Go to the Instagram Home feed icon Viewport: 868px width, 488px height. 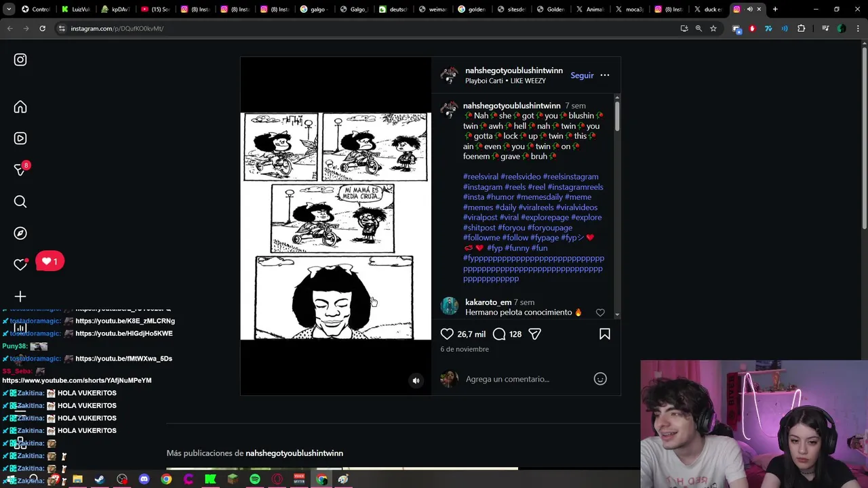coord(20,107)
